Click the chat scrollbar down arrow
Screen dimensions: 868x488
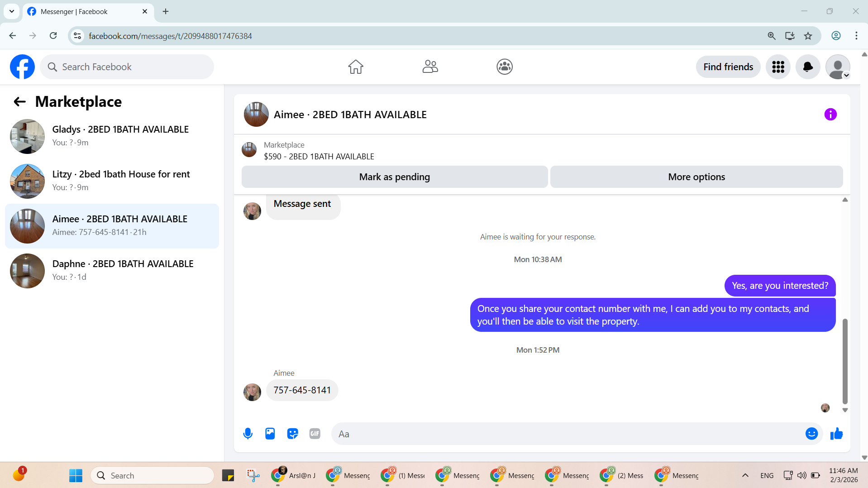(845, 410)
